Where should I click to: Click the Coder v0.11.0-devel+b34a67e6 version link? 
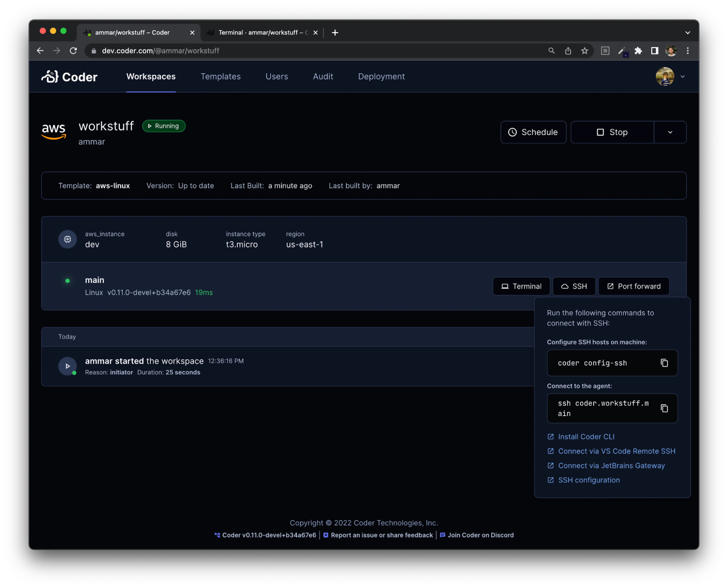tap(265, 535)
